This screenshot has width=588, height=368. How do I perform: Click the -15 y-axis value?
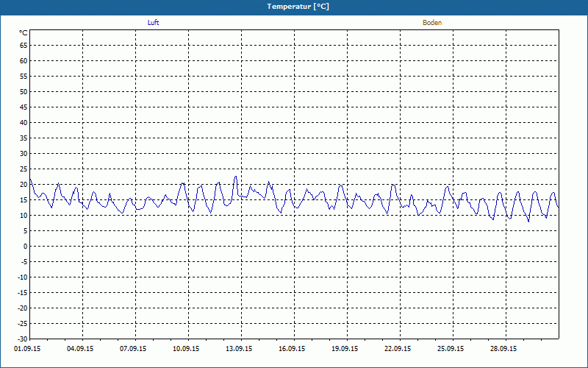pos(23,292)
